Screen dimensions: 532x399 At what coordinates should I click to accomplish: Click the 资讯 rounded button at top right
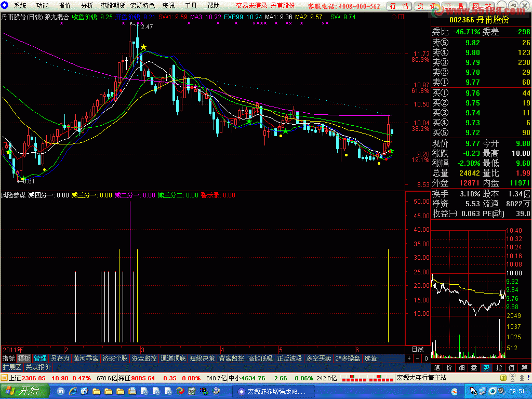[427, 6]
